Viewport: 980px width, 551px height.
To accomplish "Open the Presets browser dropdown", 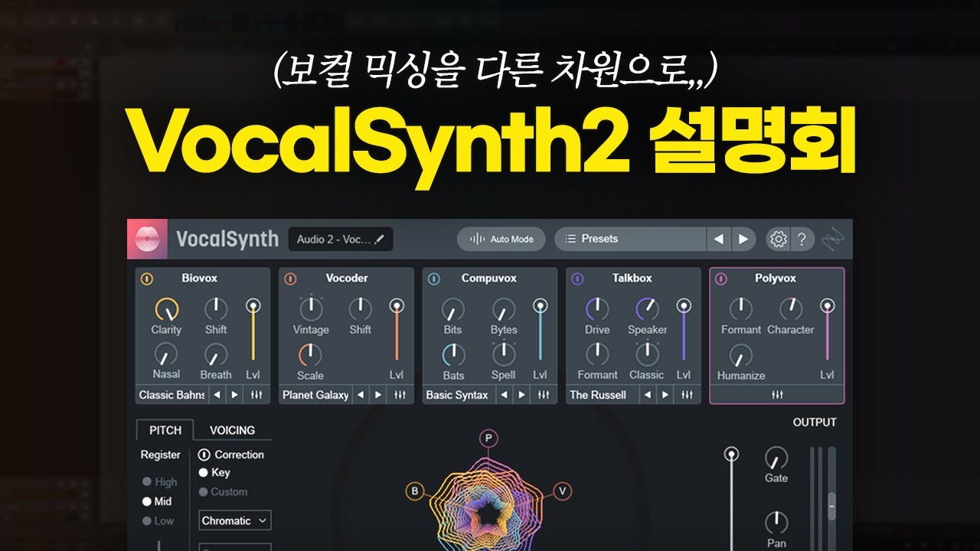I will click(x=630, y=239).
